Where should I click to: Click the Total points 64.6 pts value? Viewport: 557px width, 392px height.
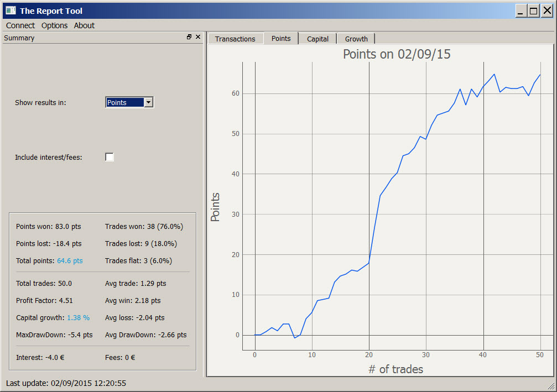click(x=70, y=260)
